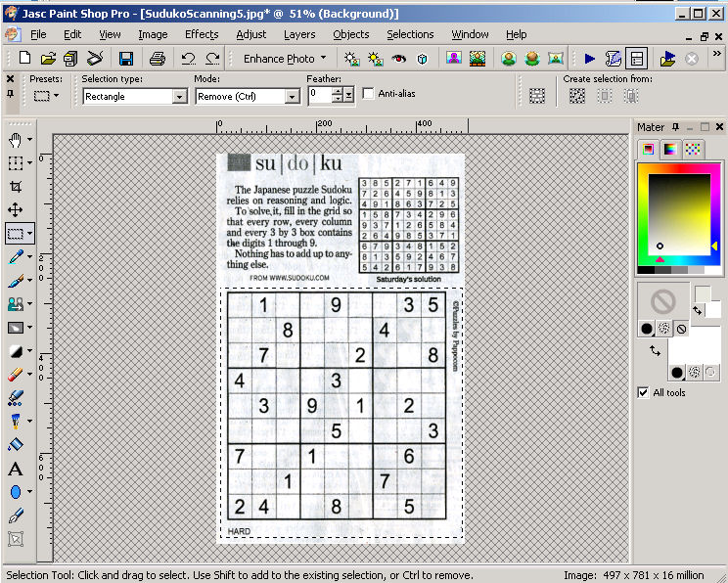This screenshot has width=728, height=583.
Task: Open the Mode dropdown
Action: 292,97
